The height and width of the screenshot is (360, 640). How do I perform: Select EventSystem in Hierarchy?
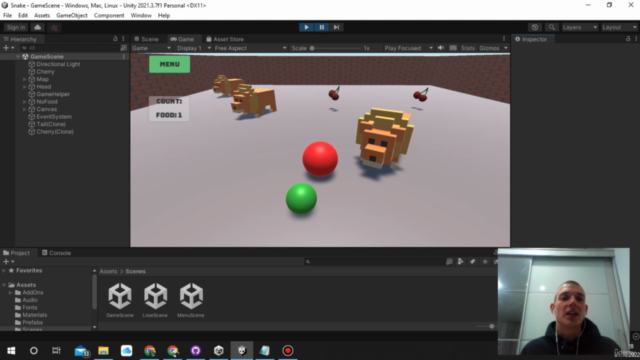pyautogui.click(x=54, y=117)
